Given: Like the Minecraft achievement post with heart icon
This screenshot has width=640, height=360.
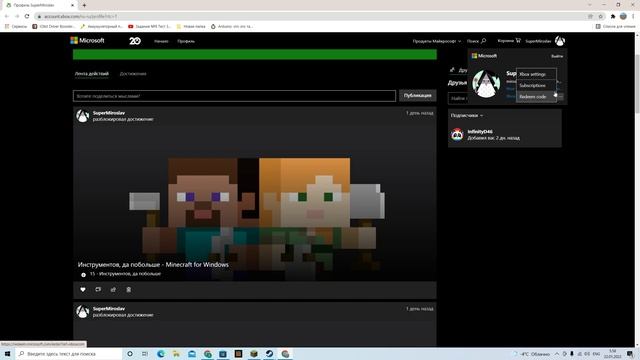Looking at the screenshot, I should (x=83, y=289).
